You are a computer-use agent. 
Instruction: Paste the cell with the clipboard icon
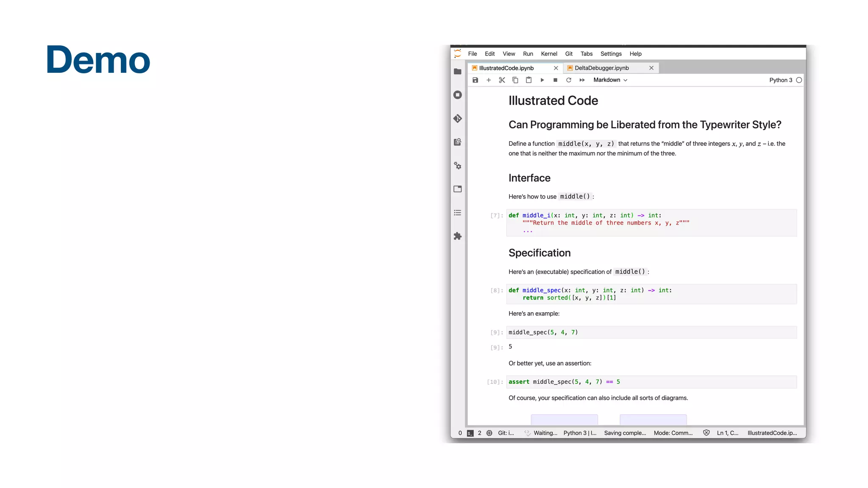(529, 80)
